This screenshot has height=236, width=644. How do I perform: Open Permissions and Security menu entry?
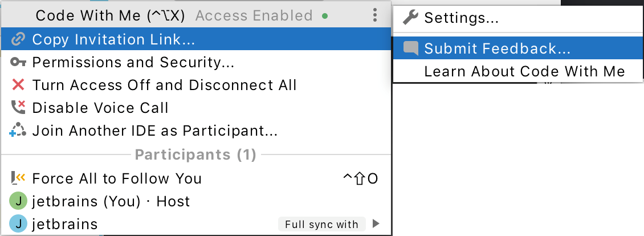133,62
